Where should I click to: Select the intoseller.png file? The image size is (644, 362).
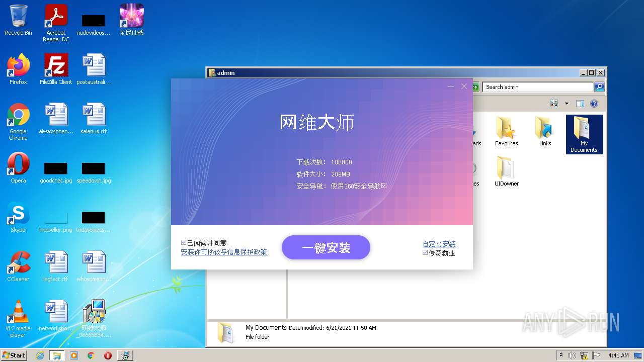point(56,222)
